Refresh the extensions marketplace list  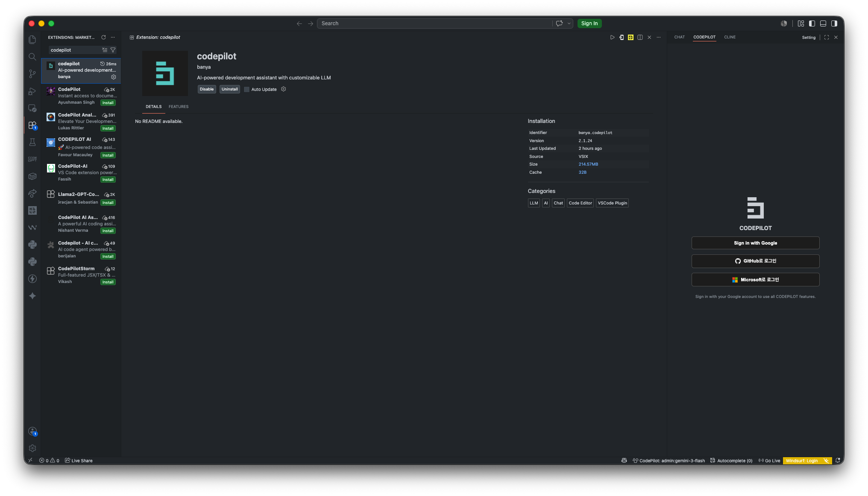tap(103, 38)
